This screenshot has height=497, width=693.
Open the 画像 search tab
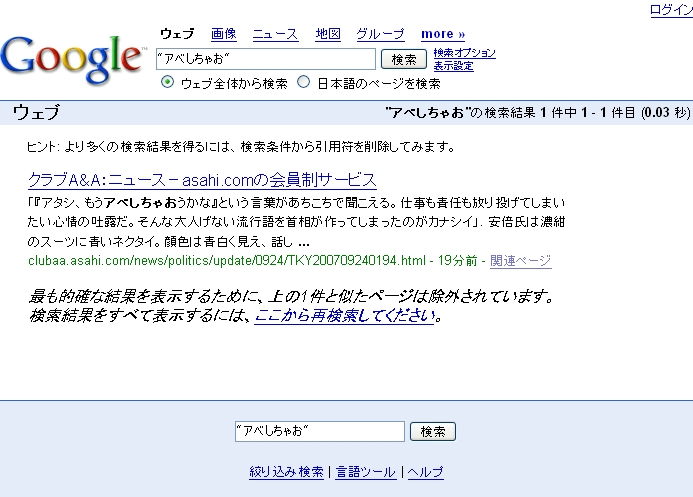tap(224, 34)
